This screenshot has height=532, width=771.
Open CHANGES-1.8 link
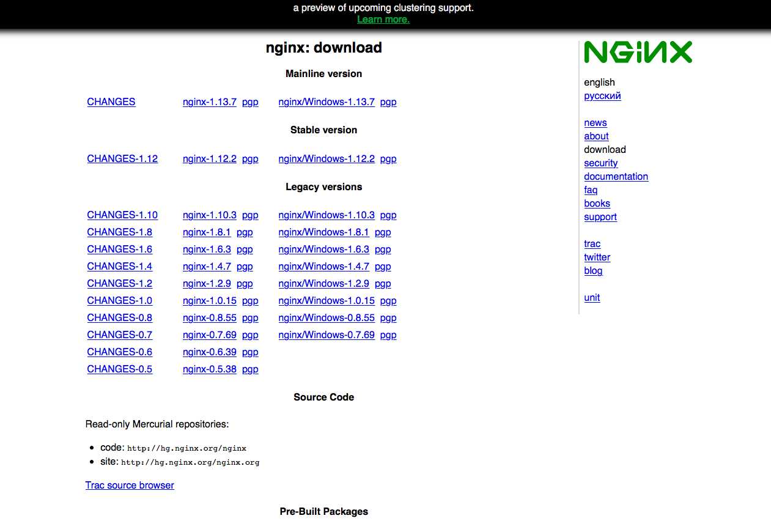(x=120, y=232)
